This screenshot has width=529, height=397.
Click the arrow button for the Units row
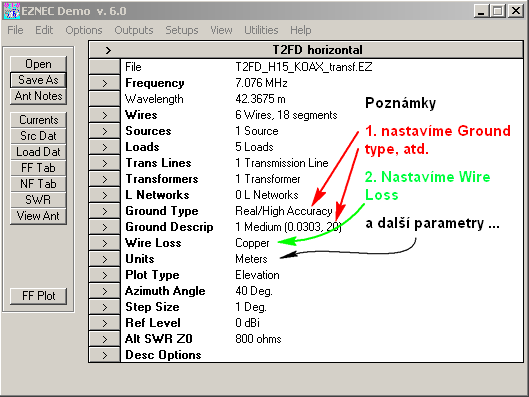(105, 259)
